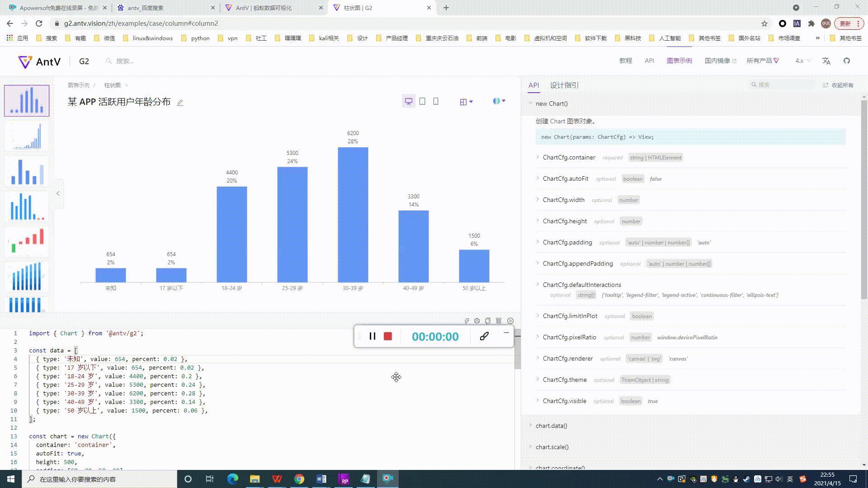This screenshot has width=868, height=488.
Task: Select the second chart thumbnail in sidebar
Action: click(x=27, y=136)
